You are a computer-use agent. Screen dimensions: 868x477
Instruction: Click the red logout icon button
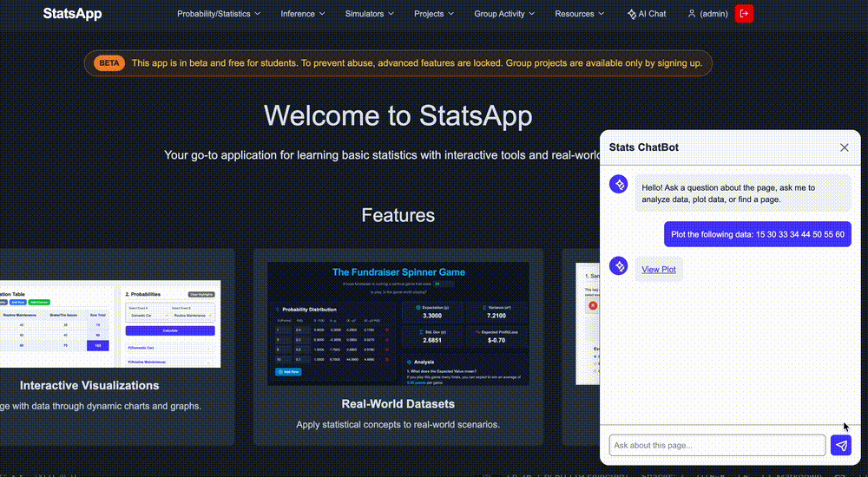744,14
